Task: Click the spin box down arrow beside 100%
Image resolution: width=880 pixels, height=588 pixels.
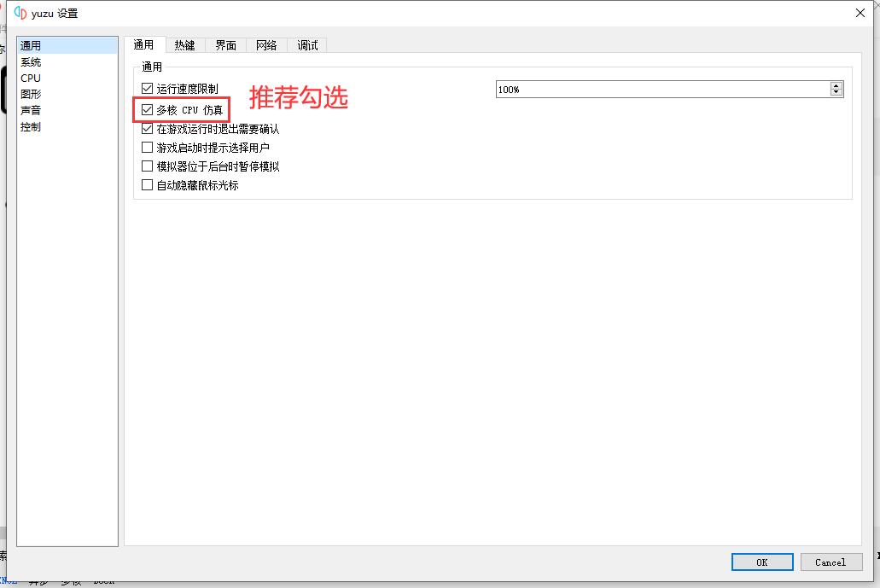Action: click(836, 92)
